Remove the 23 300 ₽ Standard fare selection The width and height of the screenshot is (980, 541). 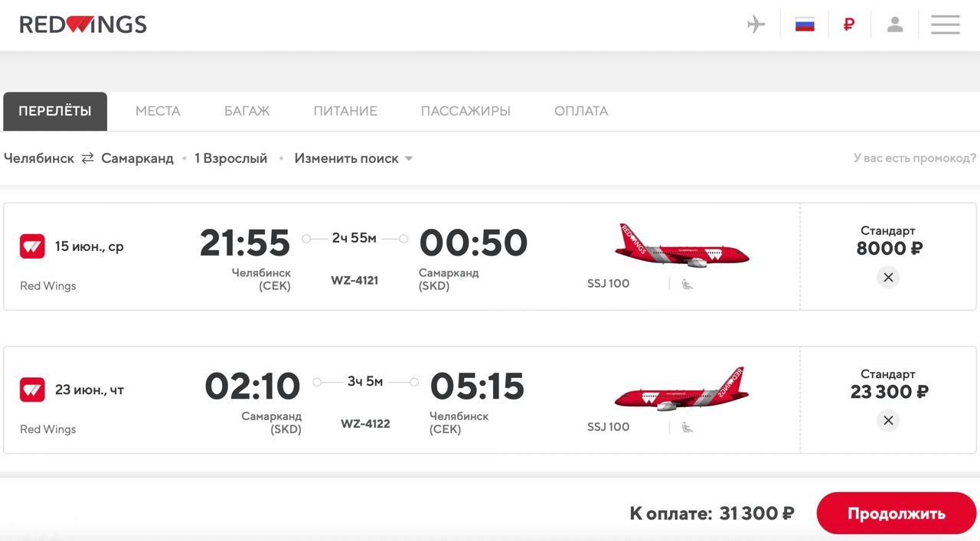click(888, 420)
